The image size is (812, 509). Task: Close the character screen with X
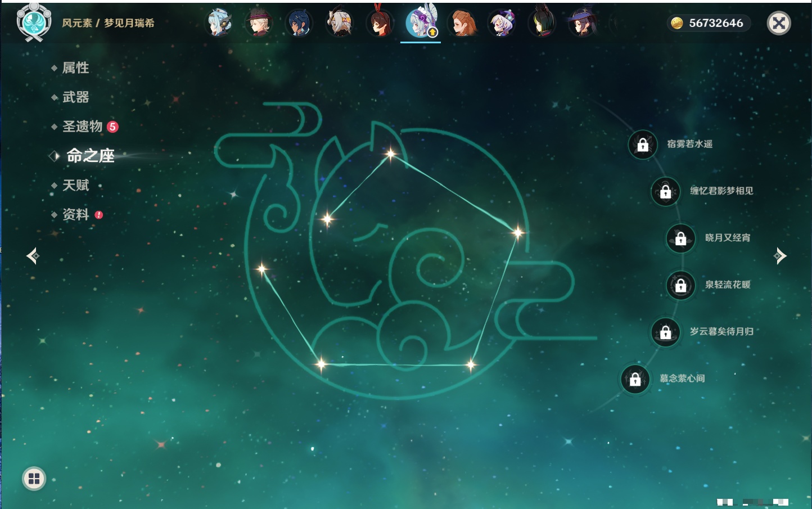779,23
